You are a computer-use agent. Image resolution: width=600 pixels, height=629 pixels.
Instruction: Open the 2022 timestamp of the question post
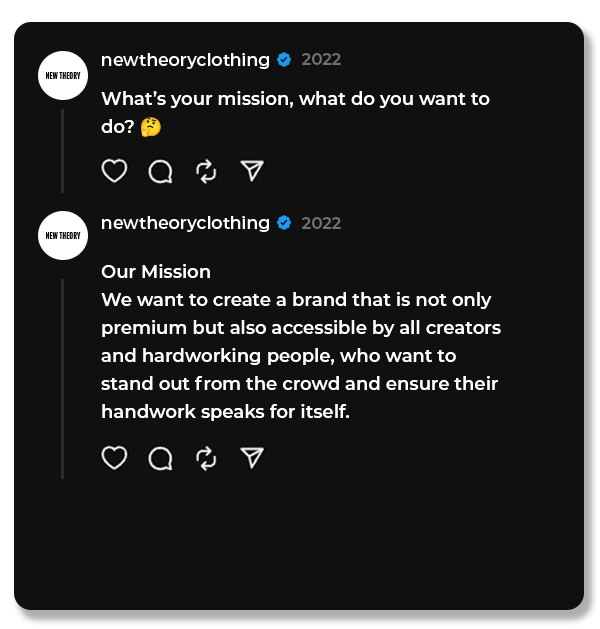click(x=321, y=60)
